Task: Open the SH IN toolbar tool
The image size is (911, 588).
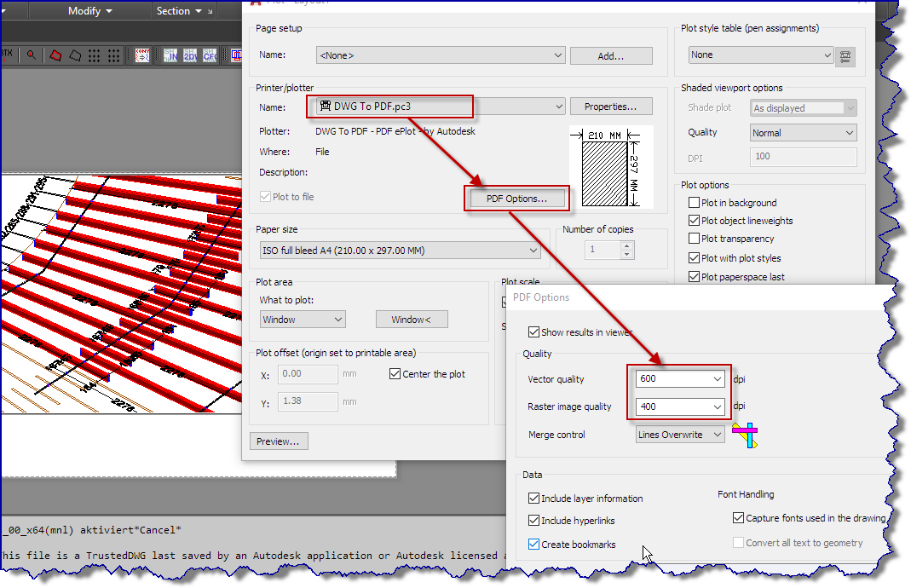Action: pyautogui.click(x=170, y=55)
